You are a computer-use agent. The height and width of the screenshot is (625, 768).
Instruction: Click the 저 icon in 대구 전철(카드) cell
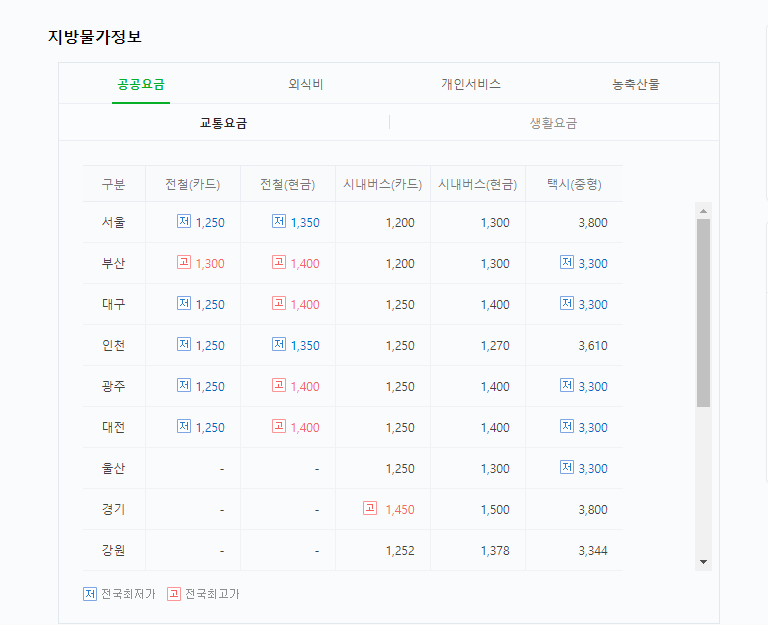pyautogui.click(x=184, y=304)
